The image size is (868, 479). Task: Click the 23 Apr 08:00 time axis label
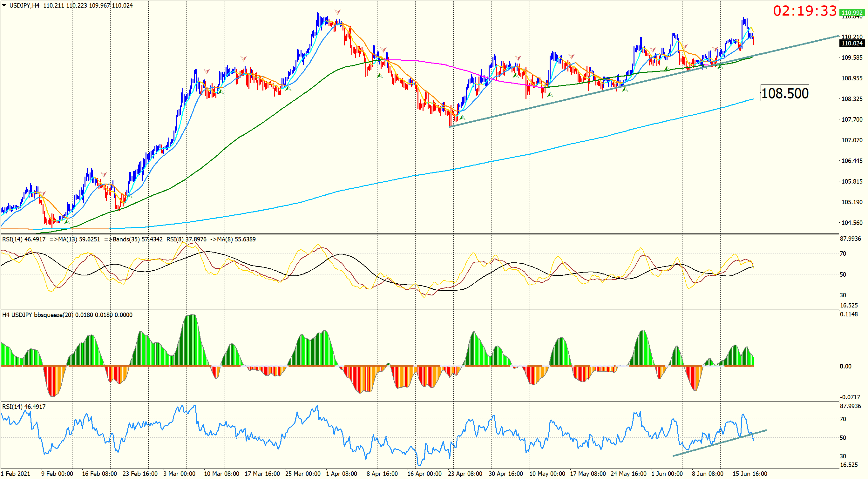(x=465, y=474)
